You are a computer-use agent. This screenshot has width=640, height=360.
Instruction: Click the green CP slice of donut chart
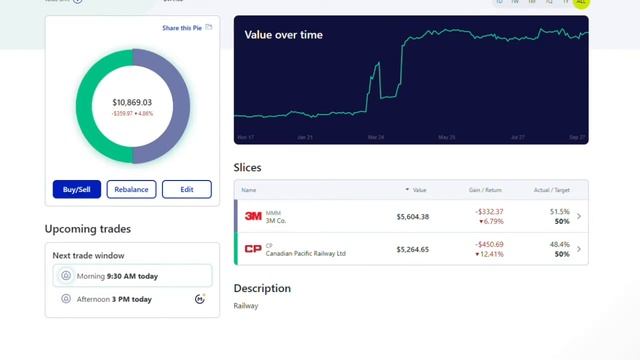[x=84, y=106]
